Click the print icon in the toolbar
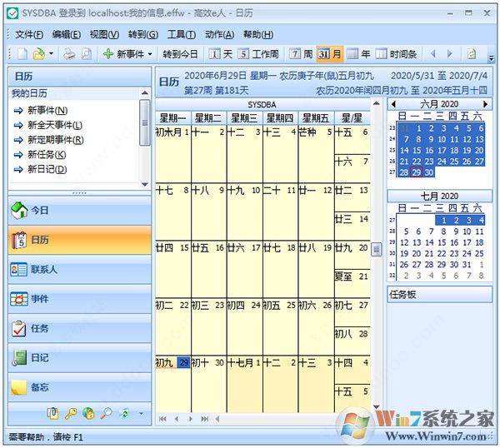Viewport: 500px width, 448px height. point(69,54)
